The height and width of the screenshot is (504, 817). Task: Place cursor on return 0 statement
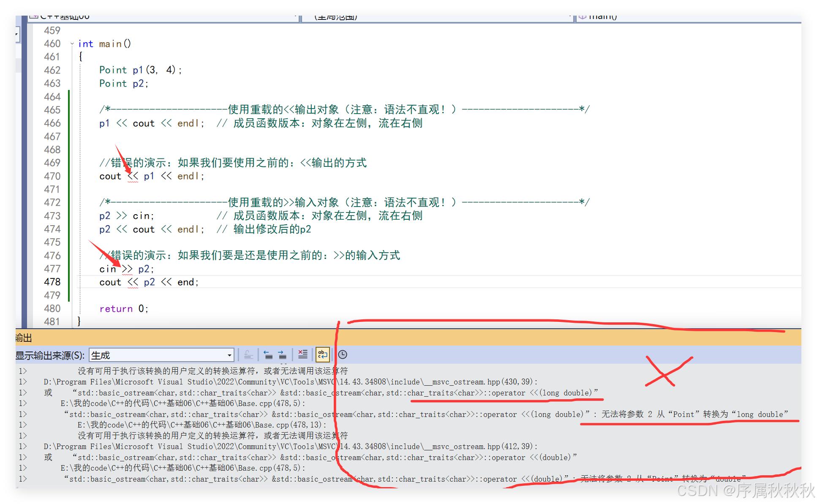tap(123, 309)
